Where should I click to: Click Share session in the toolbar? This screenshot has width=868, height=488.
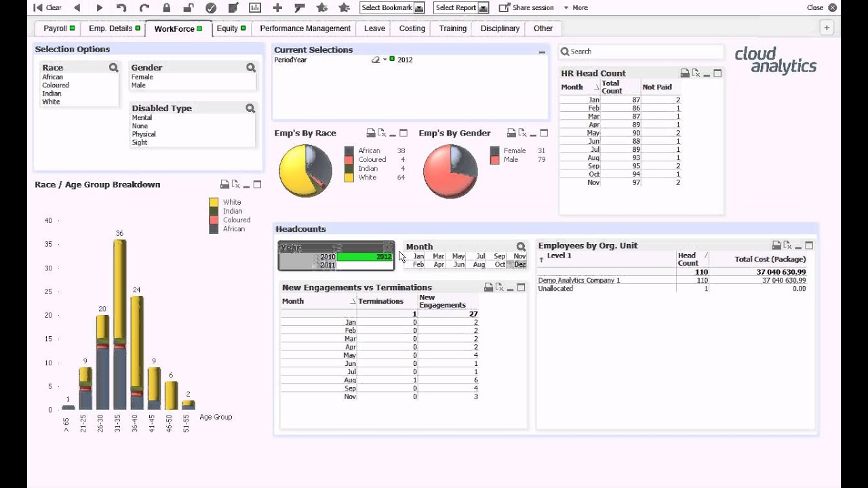point(526,7)
